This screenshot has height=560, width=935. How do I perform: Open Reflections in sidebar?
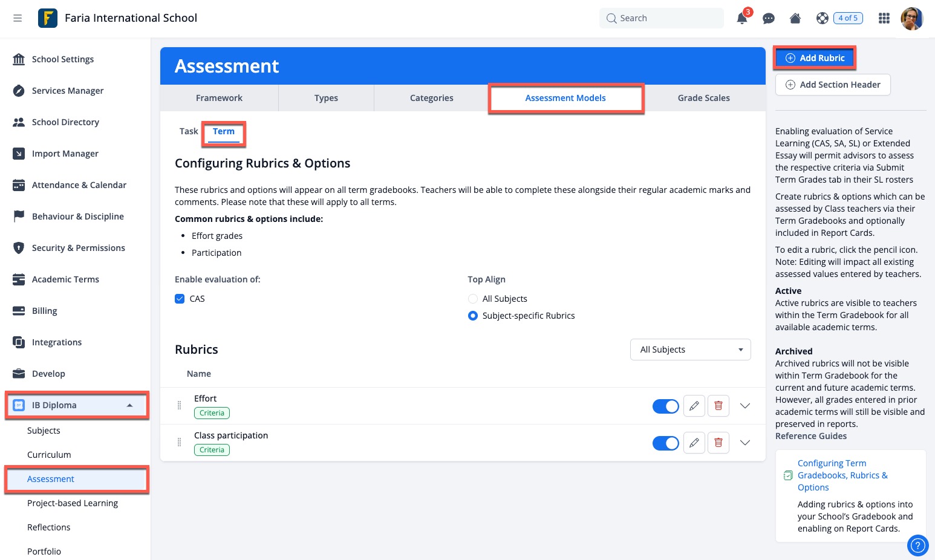coord(49,527)
